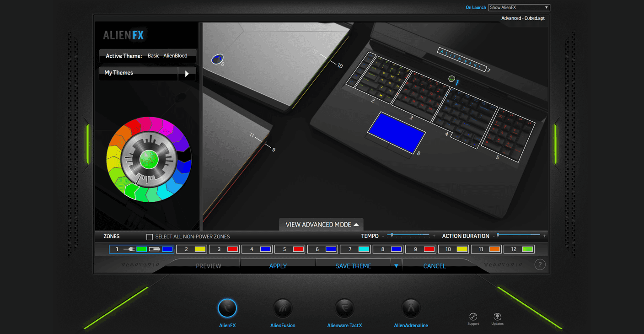Image resolution: width=644 pixels, height=334 pixels.
Task: Click the minus icon beside Tempo slider
Action: 383,236
